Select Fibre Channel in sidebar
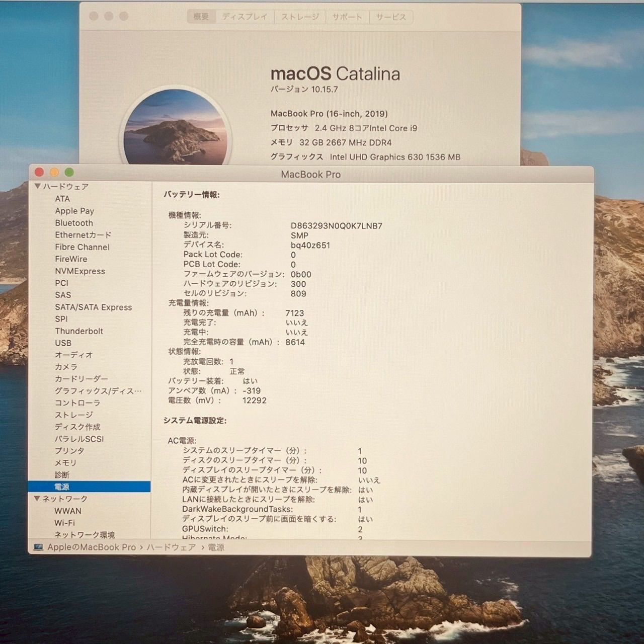Screen dimensions: 644x644 (x=82, y=247)
